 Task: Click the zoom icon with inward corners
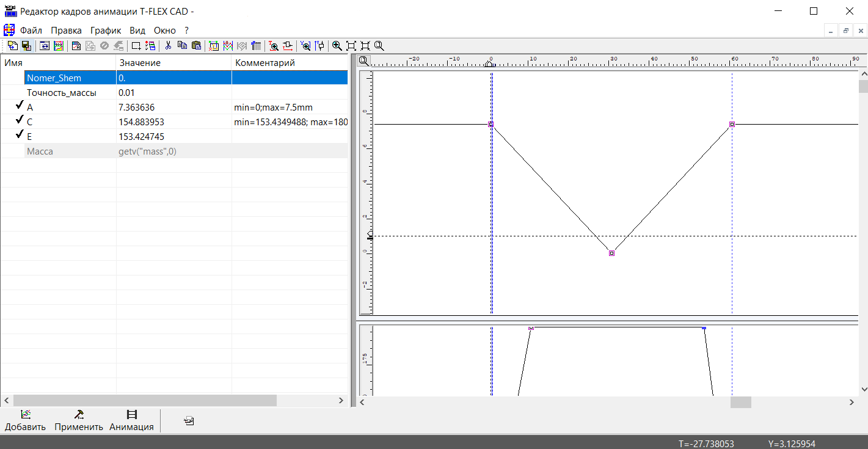(x=365, y=46)
